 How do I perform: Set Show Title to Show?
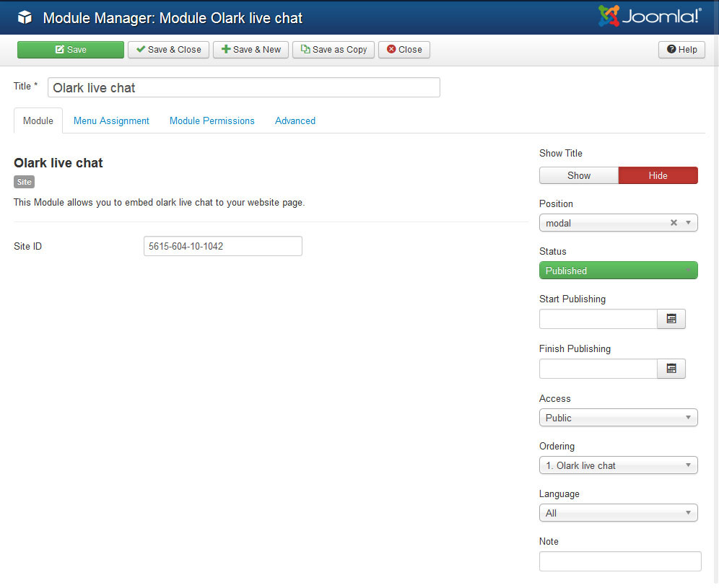point(579,175)
